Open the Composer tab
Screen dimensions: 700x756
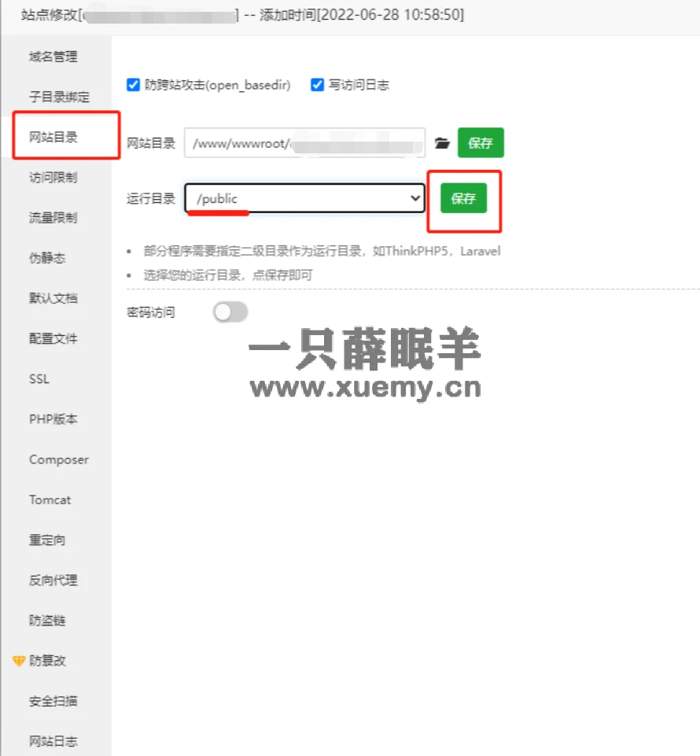point(59,459)
